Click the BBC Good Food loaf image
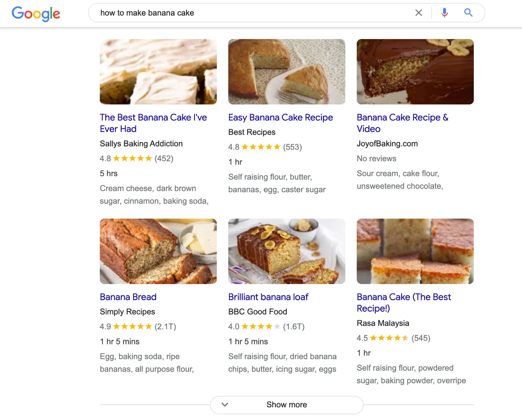Viewport: 522px width, 420px height. [x=287, y=251]
